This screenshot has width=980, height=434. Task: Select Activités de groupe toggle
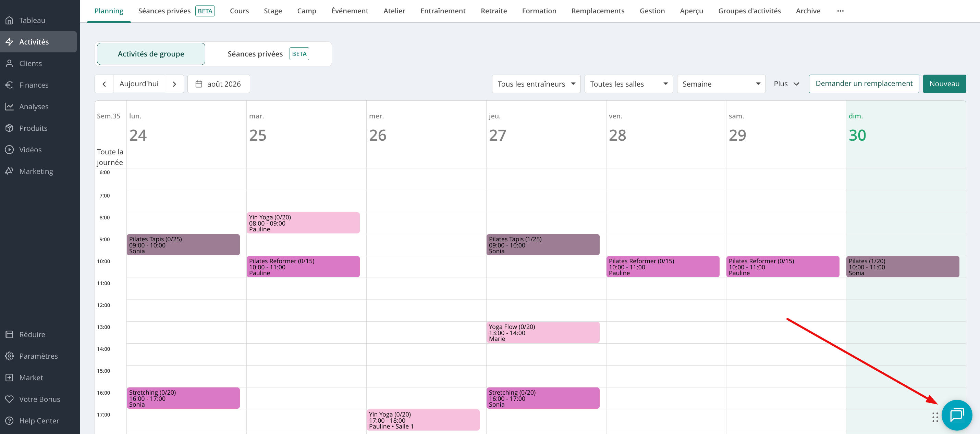pos(151,54)
